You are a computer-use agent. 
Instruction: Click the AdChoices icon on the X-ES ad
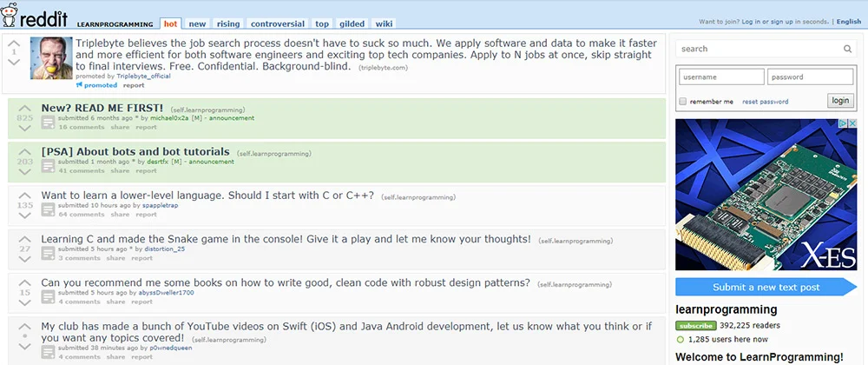[843, 123]
